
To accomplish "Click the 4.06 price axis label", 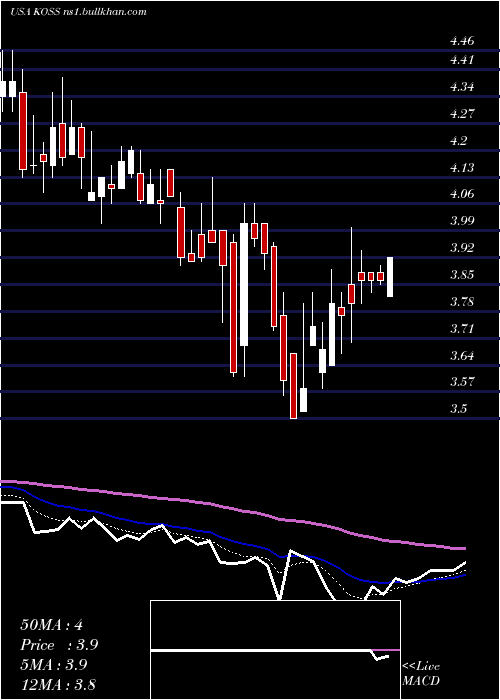I will click(x=462, y=194).
